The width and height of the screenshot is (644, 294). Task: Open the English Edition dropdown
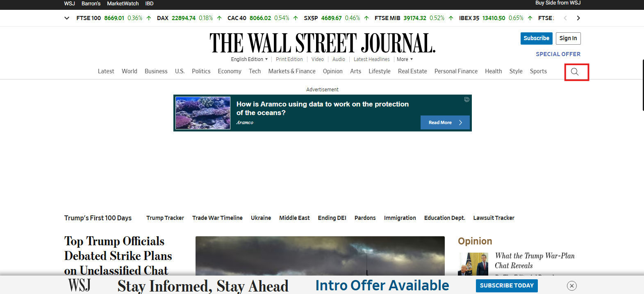[x=249, y=59]
